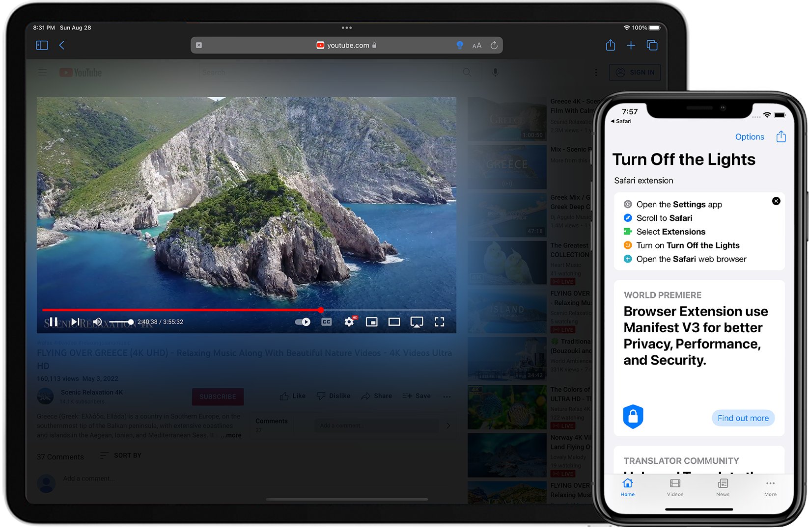The image size is (809, 532).
Task: Tap the blue lock shield icon
Action: [633, 417]
